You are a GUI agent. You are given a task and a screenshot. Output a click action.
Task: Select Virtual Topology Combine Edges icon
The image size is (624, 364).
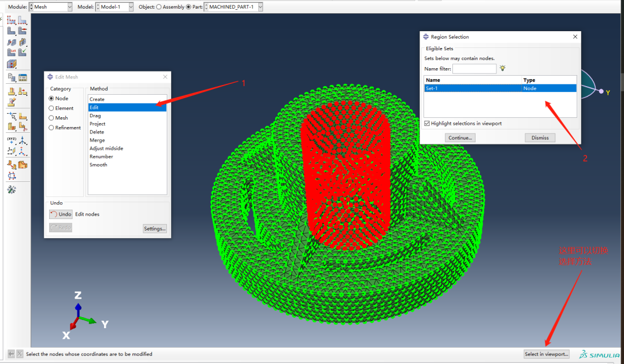tap(23, 92)
